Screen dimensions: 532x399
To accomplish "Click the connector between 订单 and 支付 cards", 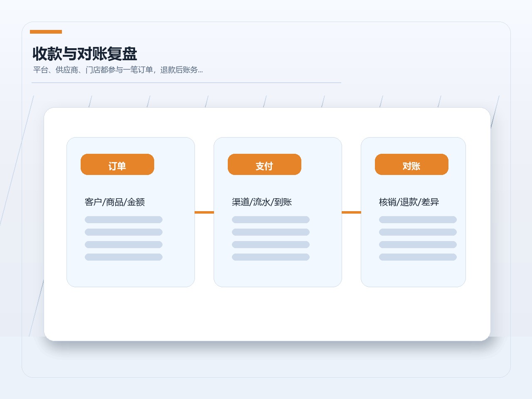I will tap(204, 212).
